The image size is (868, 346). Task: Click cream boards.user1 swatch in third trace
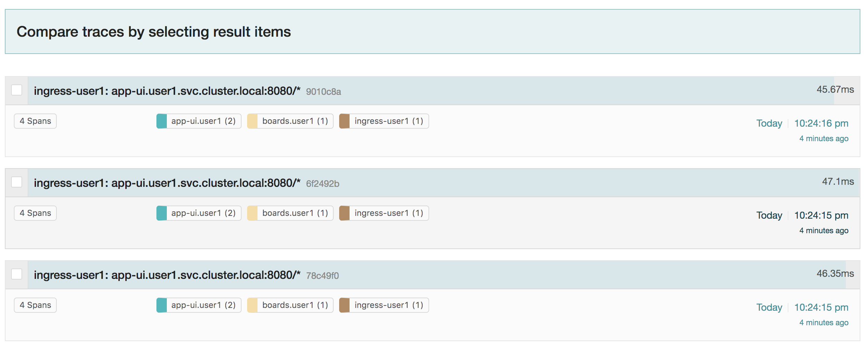[252, 305]
